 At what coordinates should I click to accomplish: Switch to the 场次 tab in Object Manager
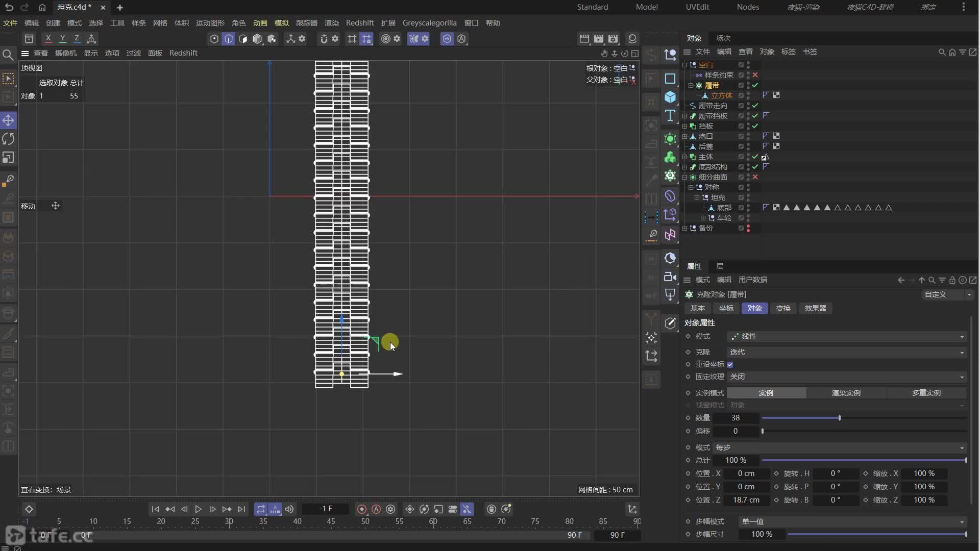723,38
